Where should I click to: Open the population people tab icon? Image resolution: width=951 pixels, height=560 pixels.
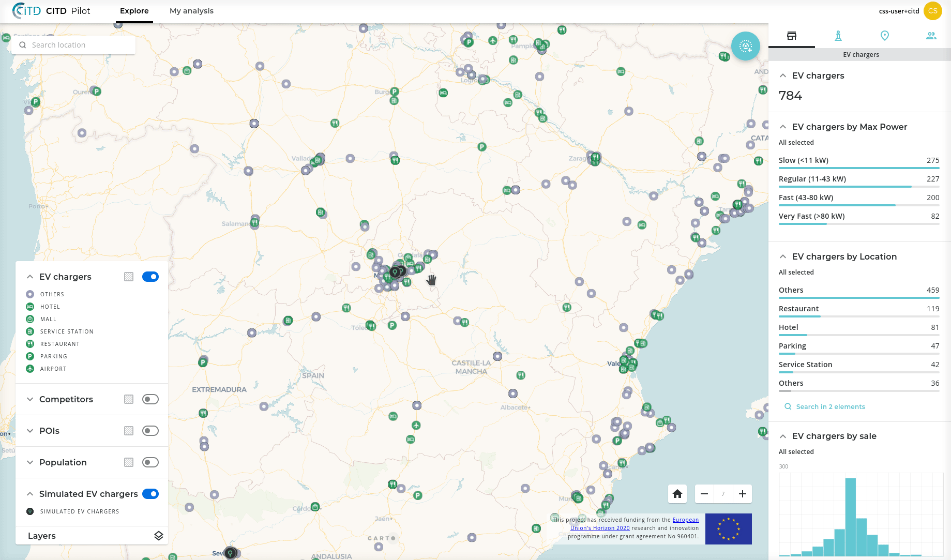[931, 36]
